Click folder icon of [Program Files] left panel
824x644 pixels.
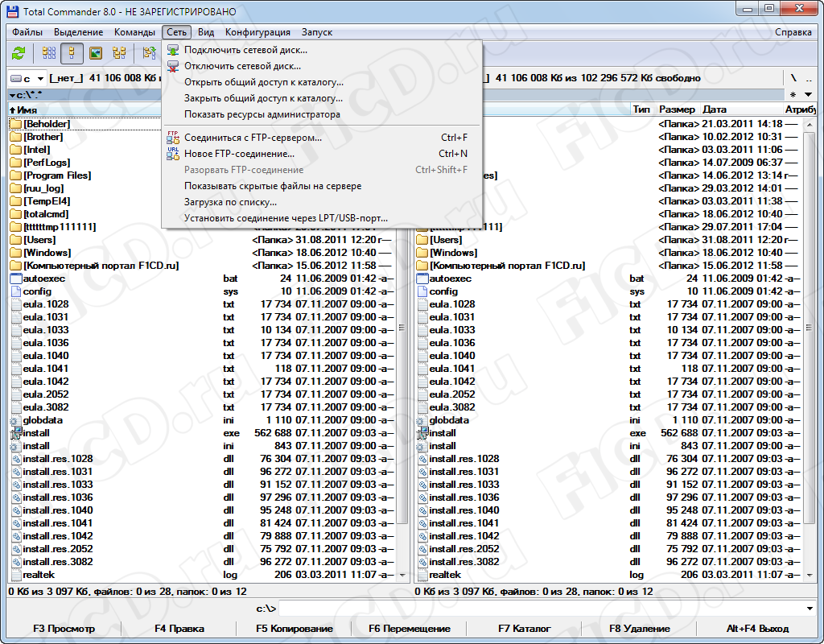click(x=16, y=175)
